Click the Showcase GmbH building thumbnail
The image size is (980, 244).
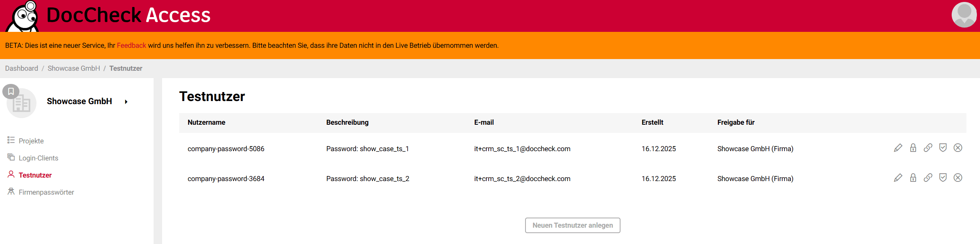click(22, 104)
